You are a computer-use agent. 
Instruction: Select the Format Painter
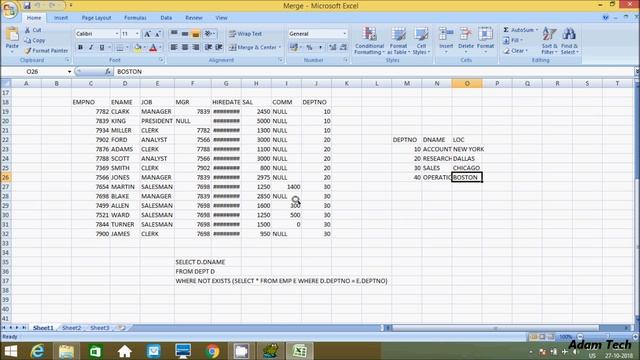coord(46,51)
